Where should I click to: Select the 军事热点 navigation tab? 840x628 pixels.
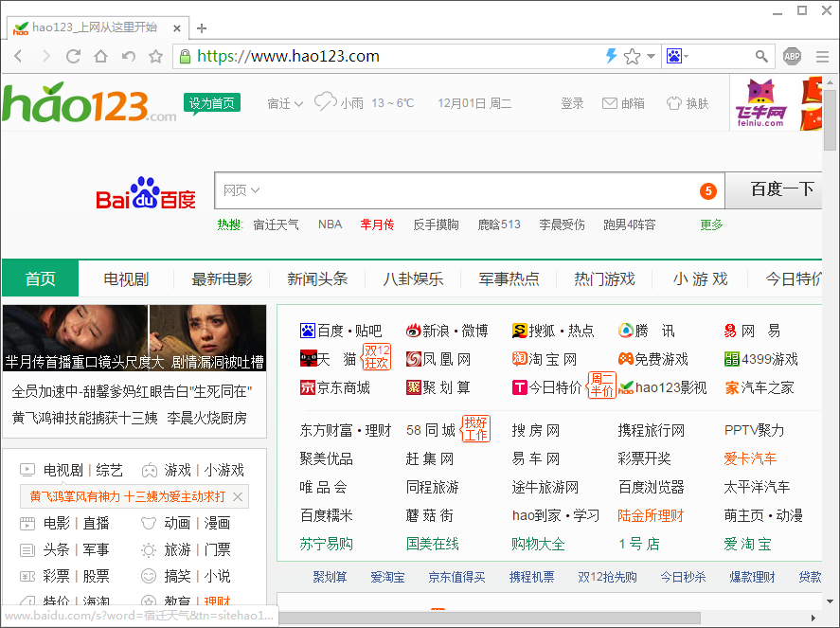(509, 278)
